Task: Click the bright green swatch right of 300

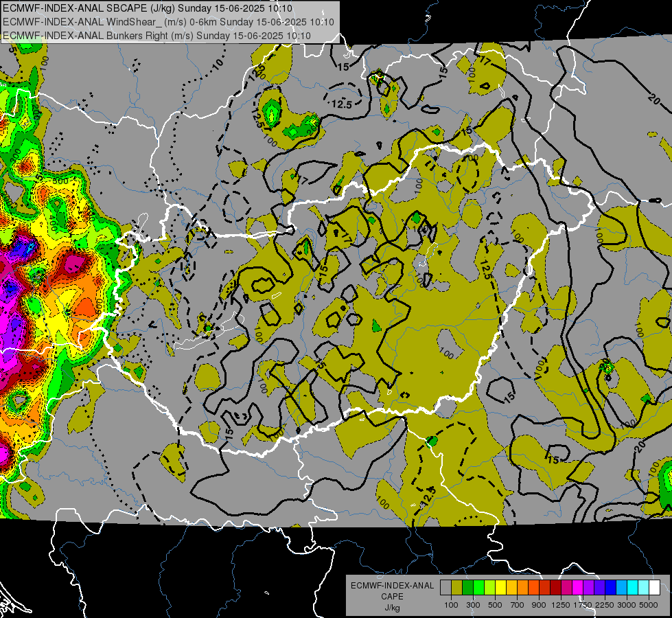Action: pyautogui.click(x=478, y=588)
